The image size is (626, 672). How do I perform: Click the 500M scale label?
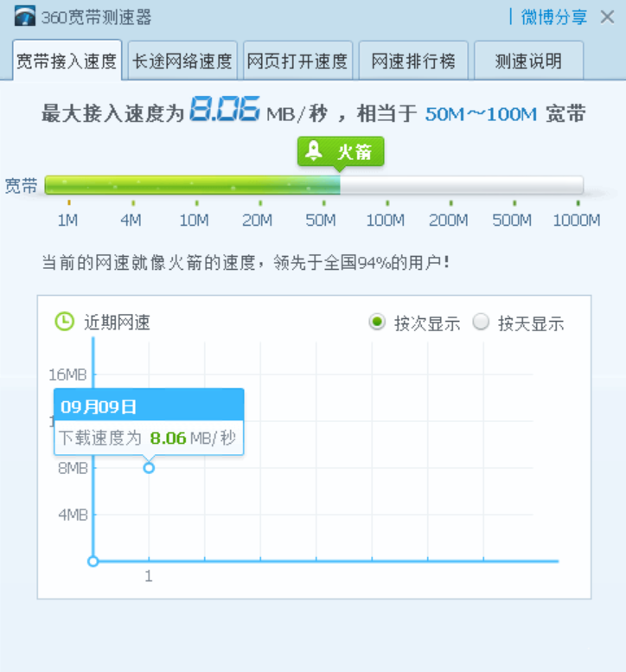(x=512, y=221)
